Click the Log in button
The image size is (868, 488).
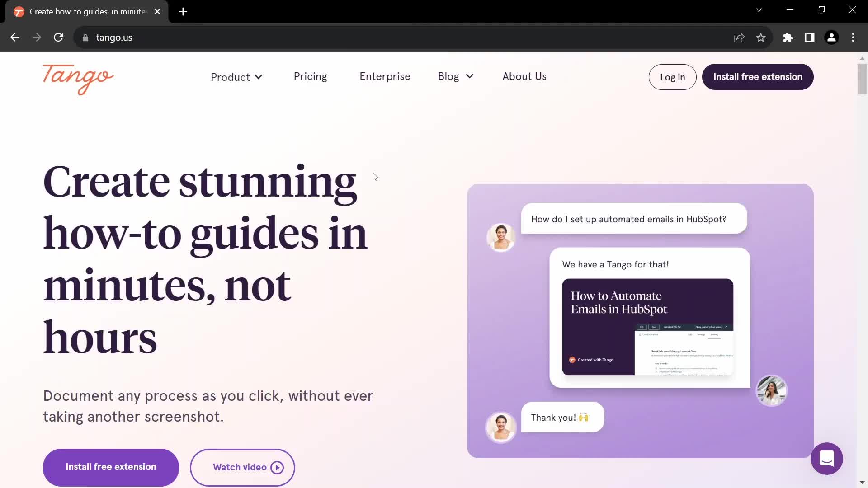click(x=672, y=77)
